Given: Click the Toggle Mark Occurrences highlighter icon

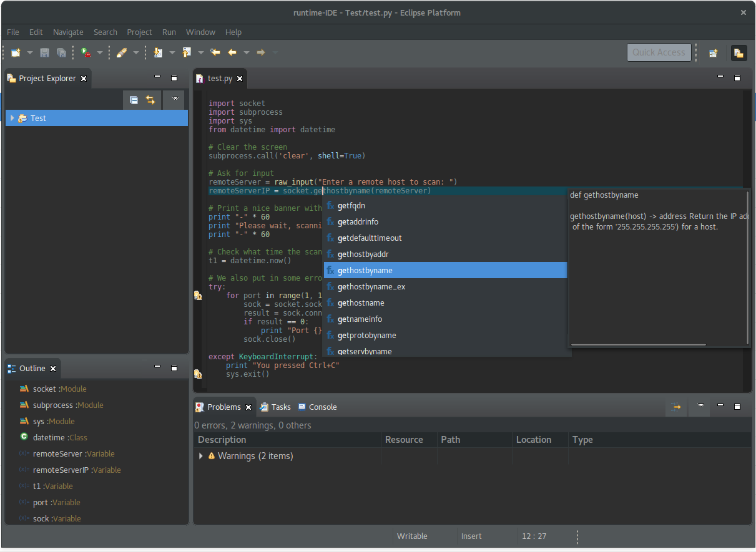Looking at the screenshot, I should click(x=122, y=53).
